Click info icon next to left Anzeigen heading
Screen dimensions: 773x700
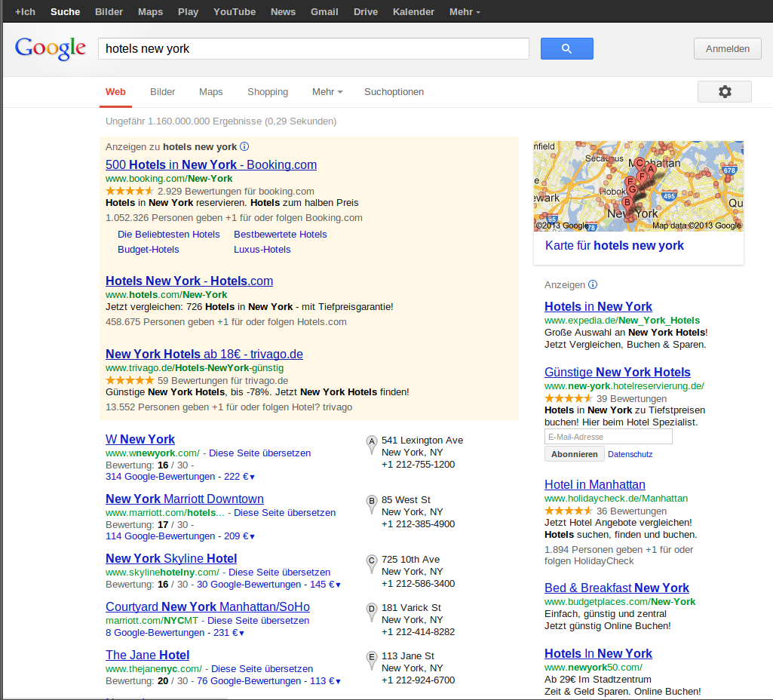(x=244, y=147)
